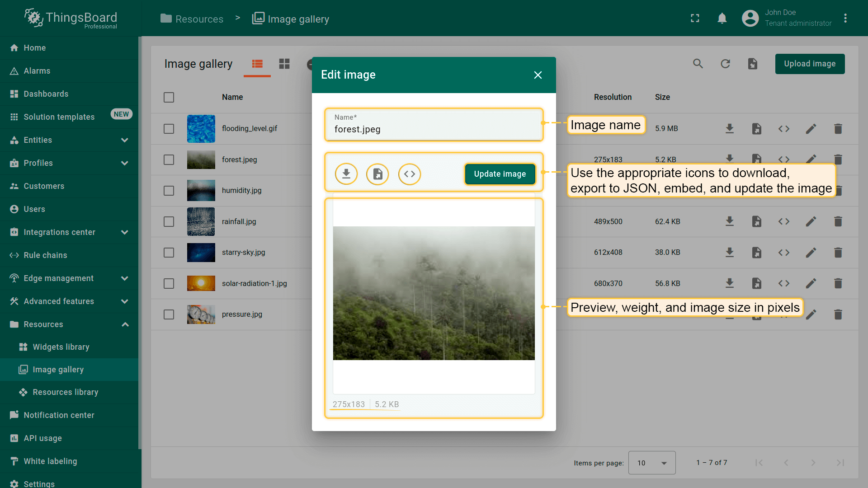Toggle the select-all checkbox in header
This screenshot has height=488, width=868.
click(x=169, y=97)
